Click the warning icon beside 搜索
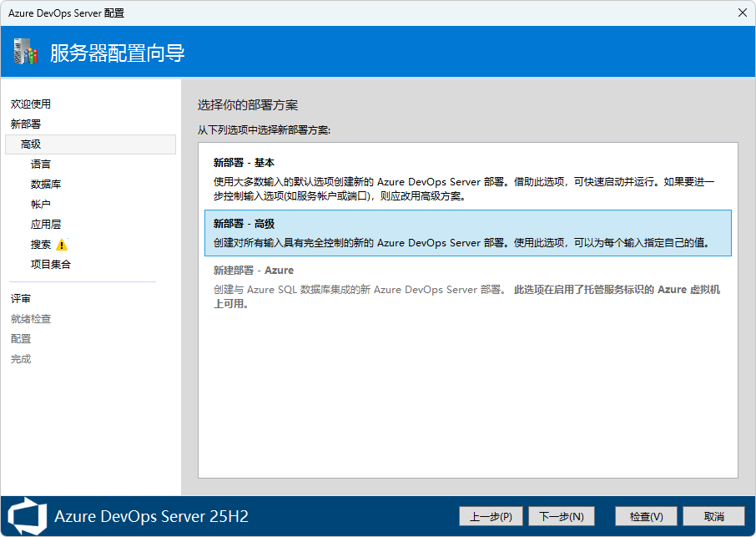 click(x=62, y=245)
